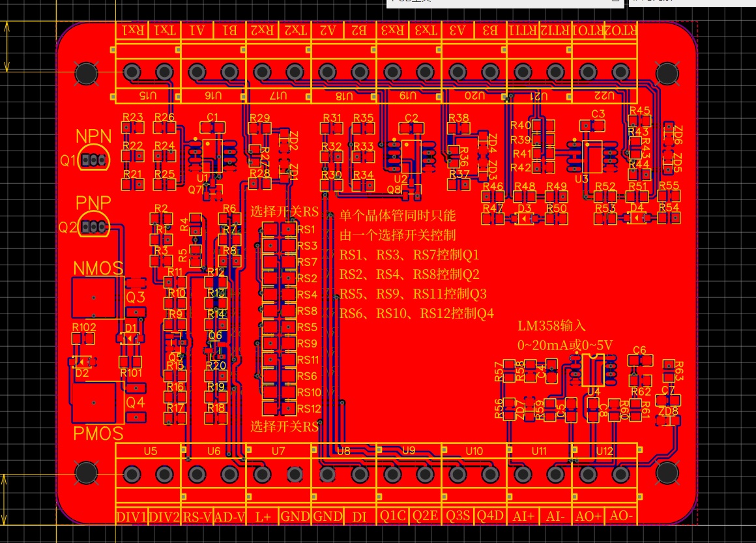Click the RS1 selector switch label
This screenshot has height=543, width=756.
pyautogui.click(x=306, y=229)
